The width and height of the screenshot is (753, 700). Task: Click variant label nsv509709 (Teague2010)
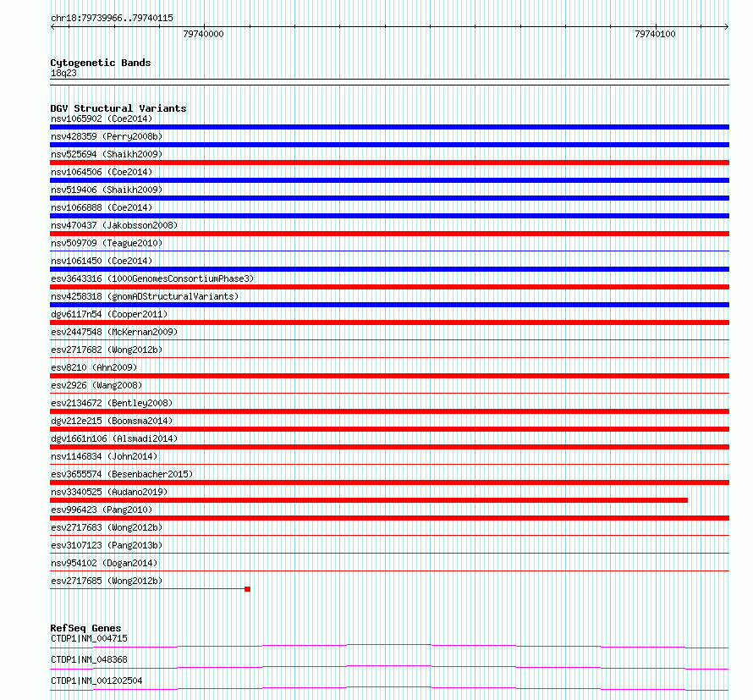(107, 243)
